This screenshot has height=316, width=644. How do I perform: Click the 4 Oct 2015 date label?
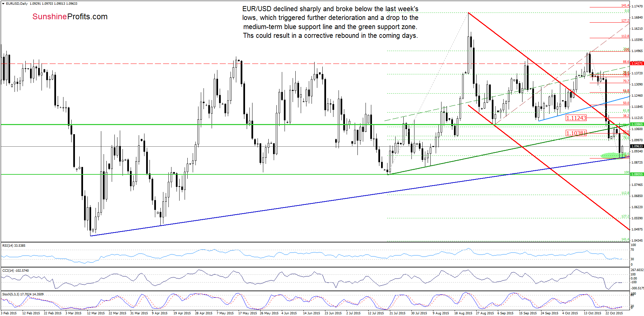(570, 313)
